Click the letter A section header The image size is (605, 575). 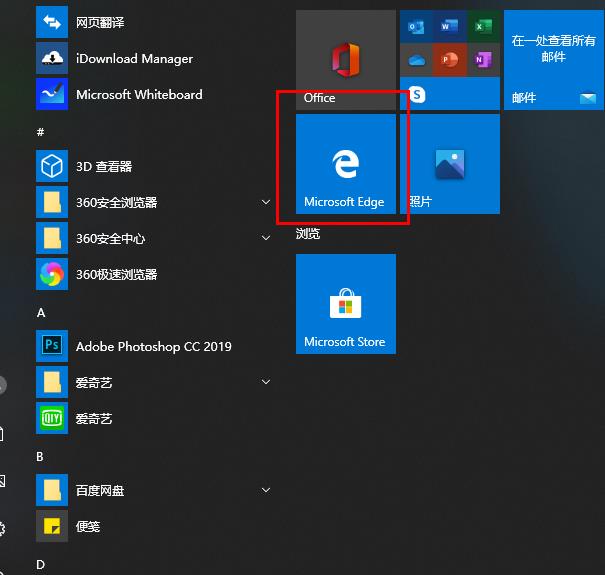(41, 312)
